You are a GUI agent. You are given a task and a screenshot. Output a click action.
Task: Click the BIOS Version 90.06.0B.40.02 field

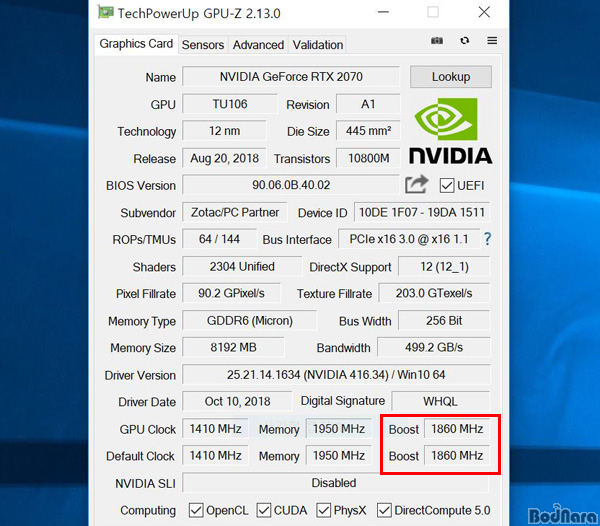291,185
